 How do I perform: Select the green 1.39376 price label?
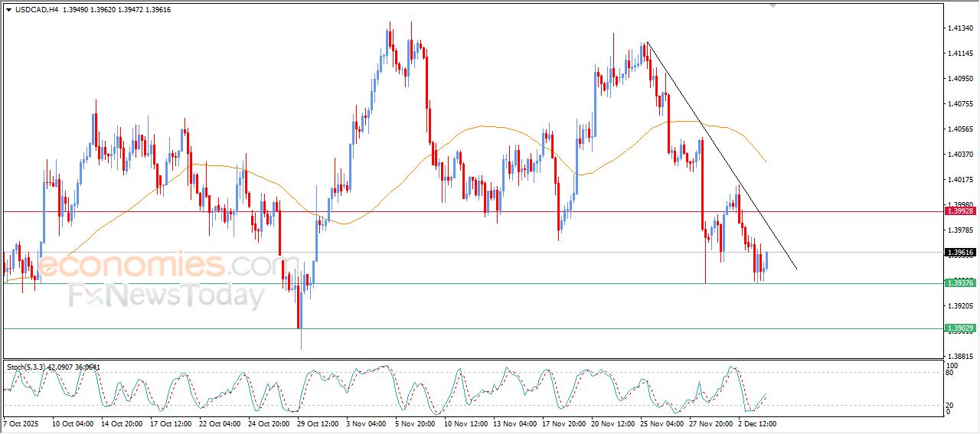pyautogui.click(x=959, y=283)
